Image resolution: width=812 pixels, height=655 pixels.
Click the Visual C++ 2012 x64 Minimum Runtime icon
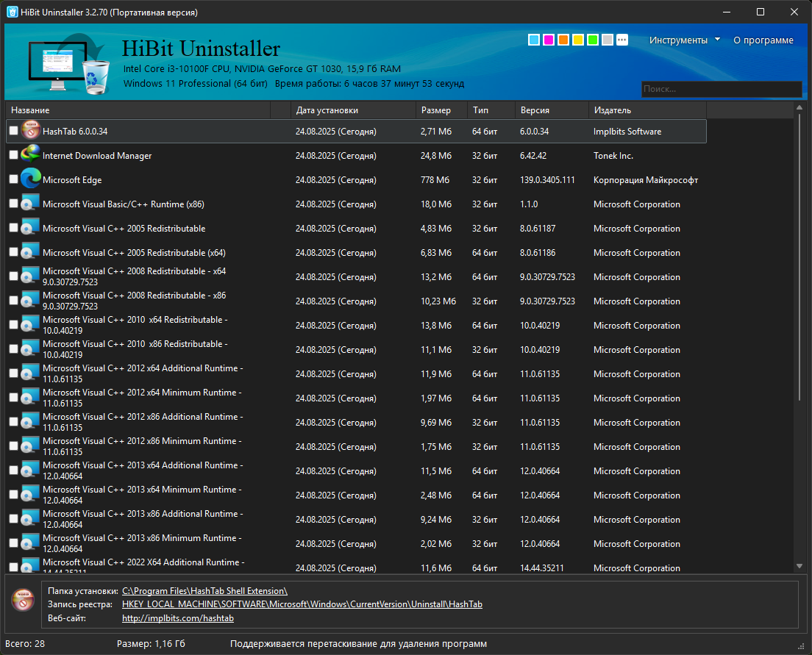coord(31,398)
